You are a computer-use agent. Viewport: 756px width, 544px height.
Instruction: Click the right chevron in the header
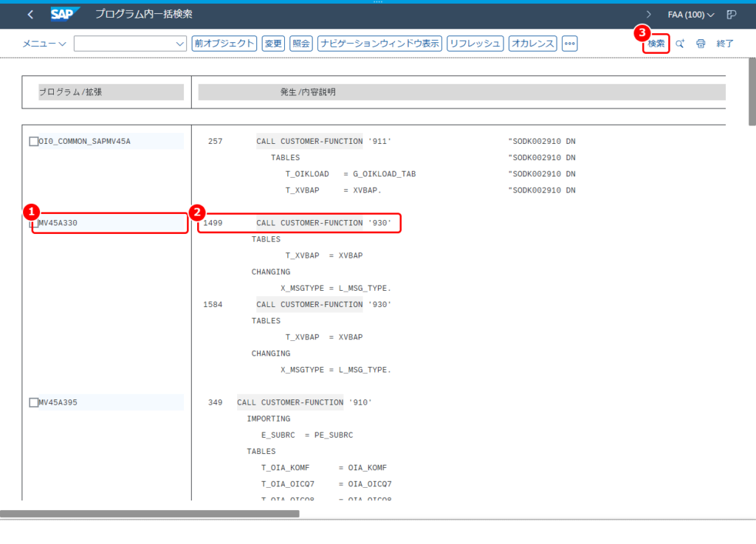click(x=649, y=15)
